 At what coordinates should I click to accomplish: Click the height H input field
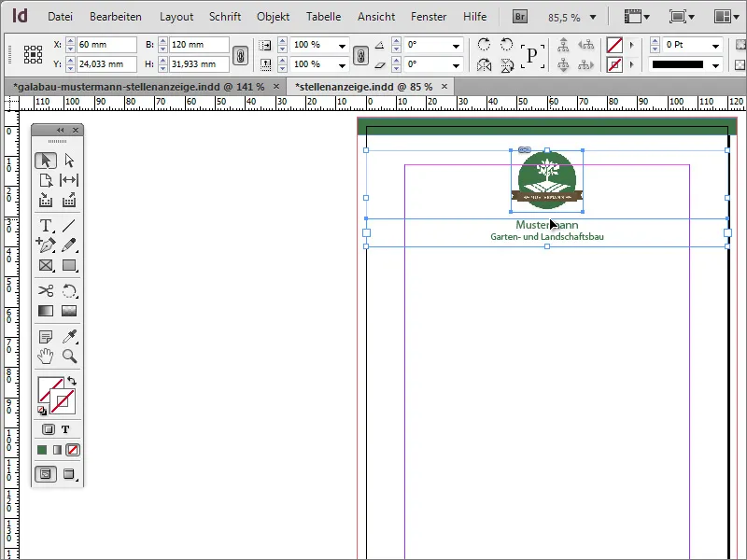pyautogui.click(x=199, y=64)
